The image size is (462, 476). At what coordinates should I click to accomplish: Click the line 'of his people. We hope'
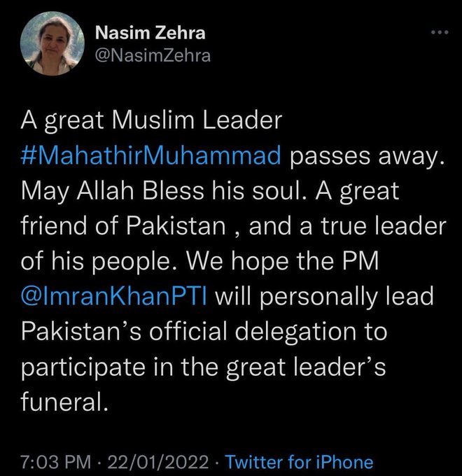click(x=155, y=261)
